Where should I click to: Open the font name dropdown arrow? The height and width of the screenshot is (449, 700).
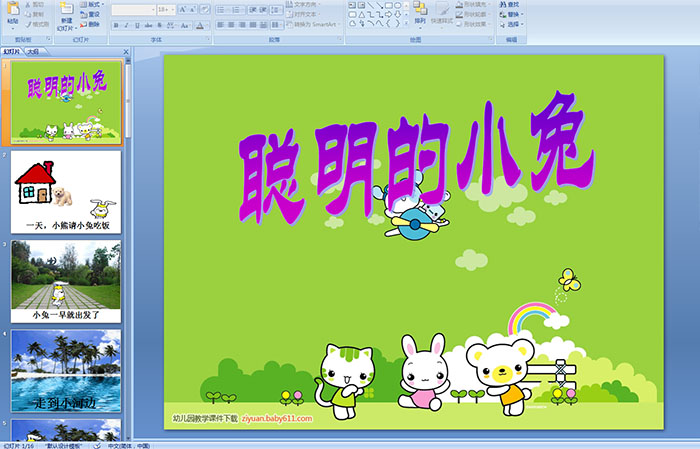[x=154, y=10]
